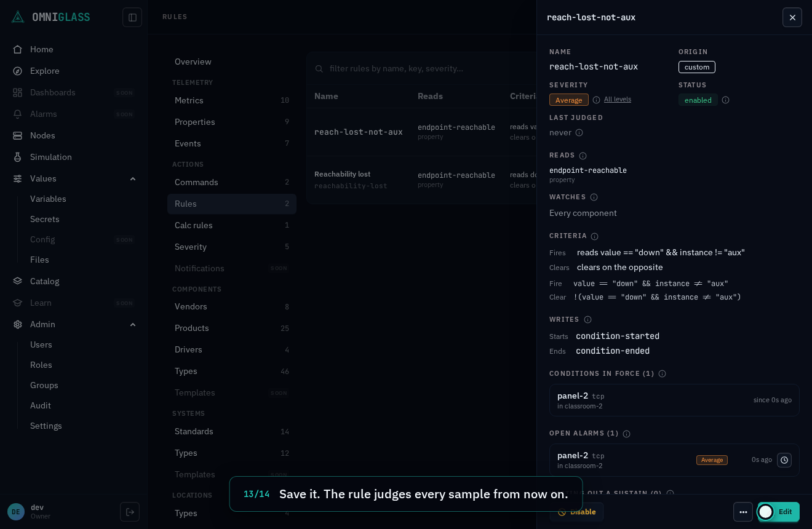Open the Explore compass icon

[18, 71]
